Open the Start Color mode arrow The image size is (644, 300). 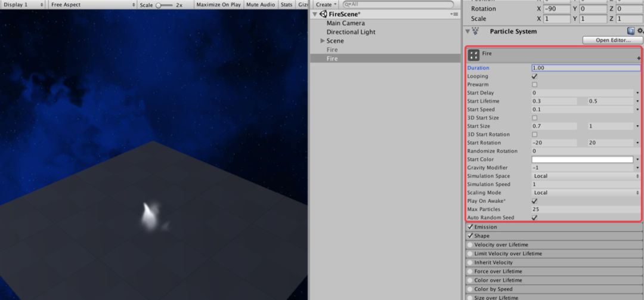638,159
